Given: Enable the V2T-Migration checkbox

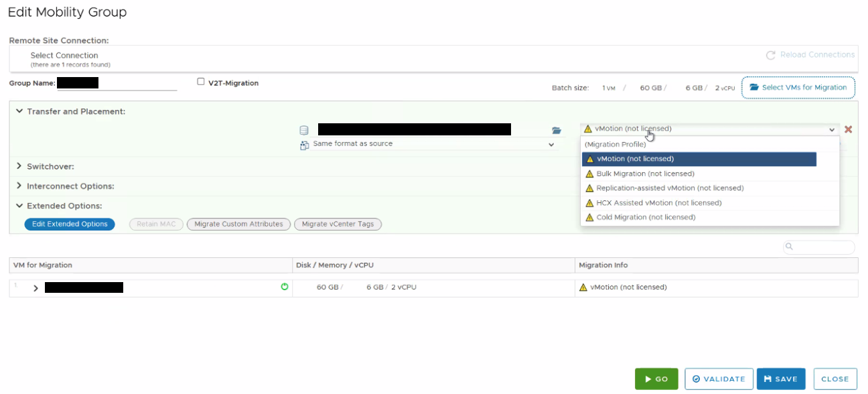Looking at the screenshot, I should click(x=201, y=82).
